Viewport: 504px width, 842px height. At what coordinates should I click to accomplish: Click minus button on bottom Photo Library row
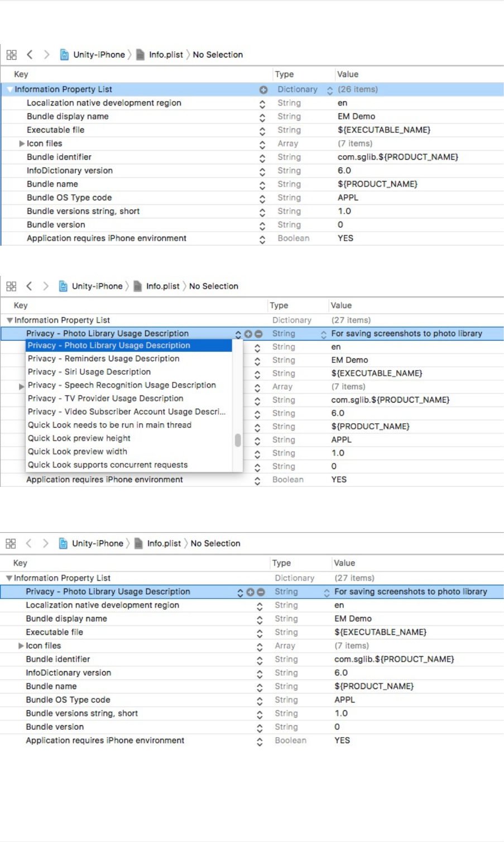[x=260, y=592]
